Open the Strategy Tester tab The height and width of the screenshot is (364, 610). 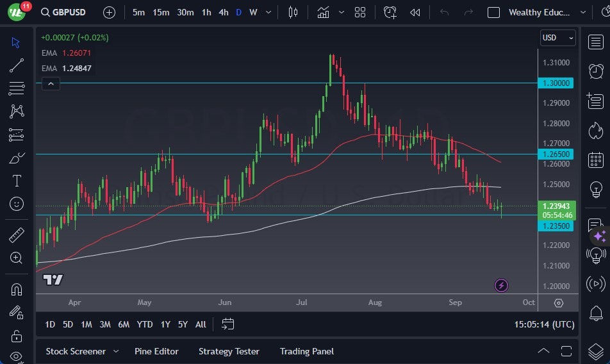(x=229, y=351)
